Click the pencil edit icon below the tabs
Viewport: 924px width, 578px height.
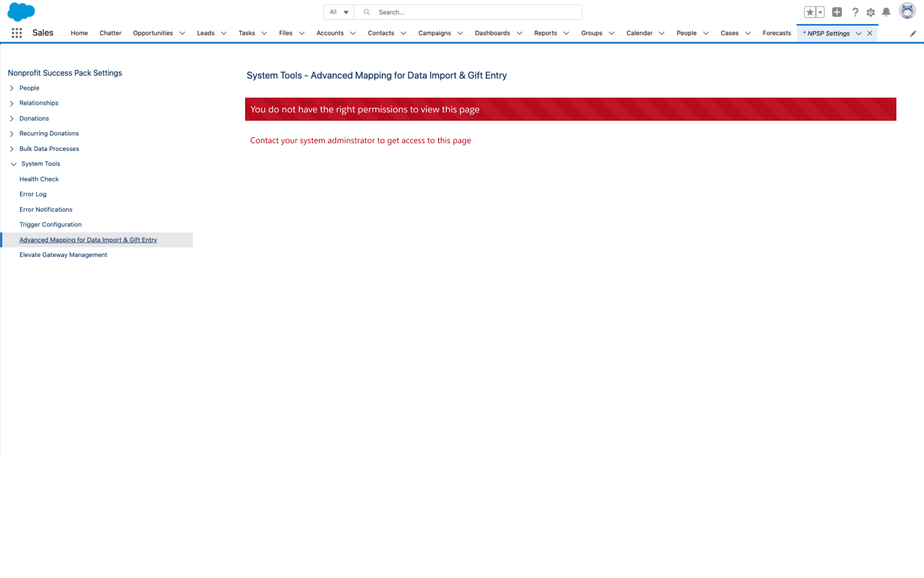(x=913, y=33)
